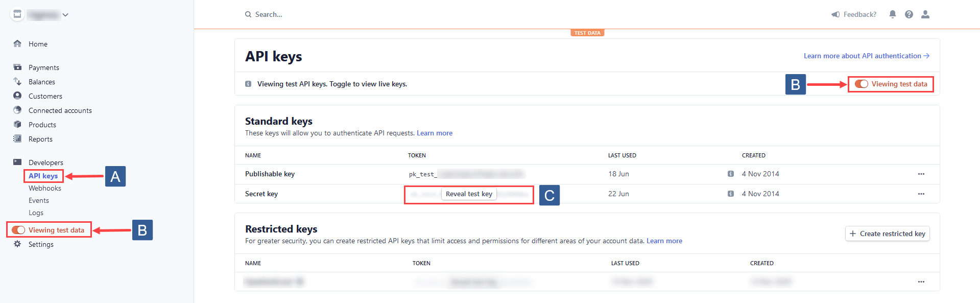Click info icon in Secret key row

pyautogui.click(x=731, y=194)
